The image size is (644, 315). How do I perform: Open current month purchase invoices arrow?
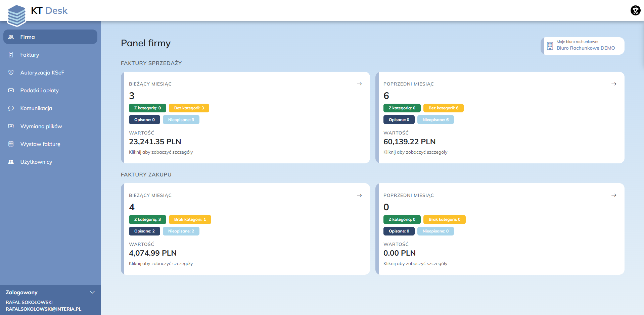pos(359,195)
